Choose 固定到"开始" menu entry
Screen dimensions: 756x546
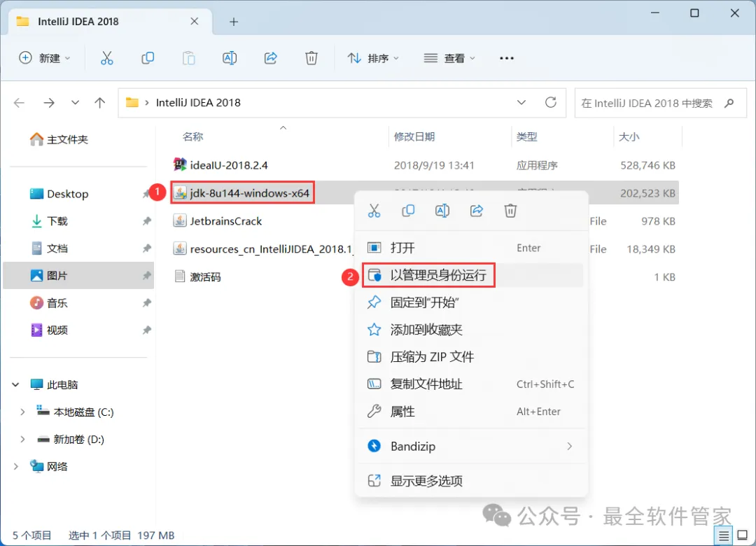[x=472, y=302]
